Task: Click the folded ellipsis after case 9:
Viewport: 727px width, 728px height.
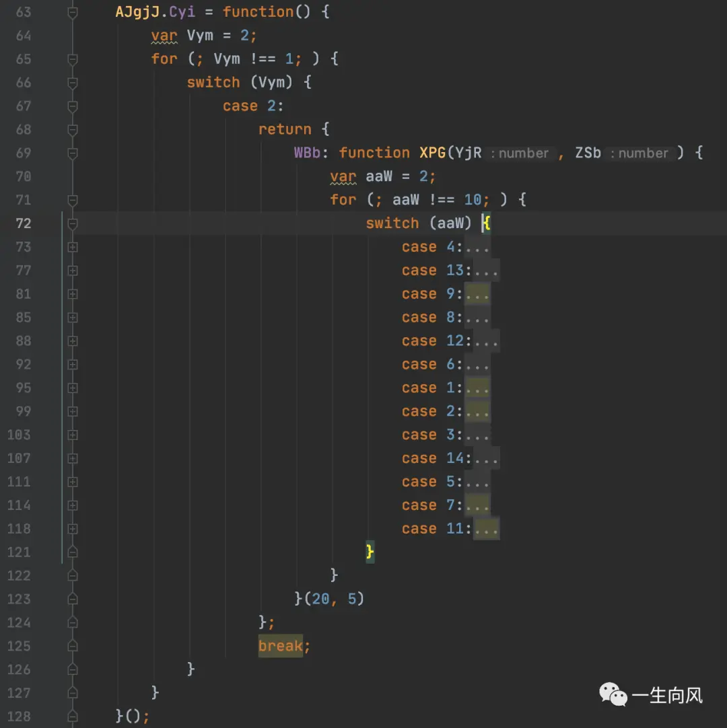Action: [x=477, y=294]
